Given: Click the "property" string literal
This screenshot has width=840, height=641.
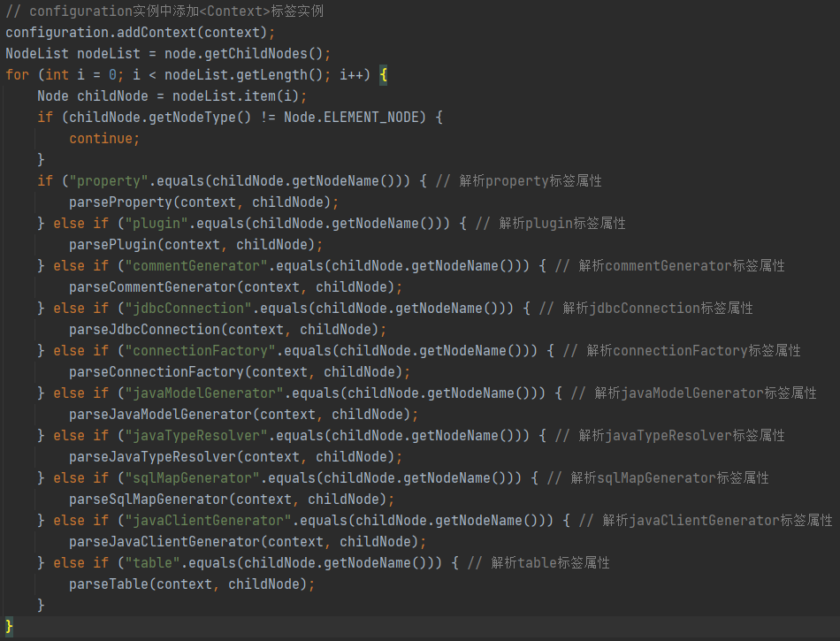Looking at the screenshot, I should coord(109,181).
